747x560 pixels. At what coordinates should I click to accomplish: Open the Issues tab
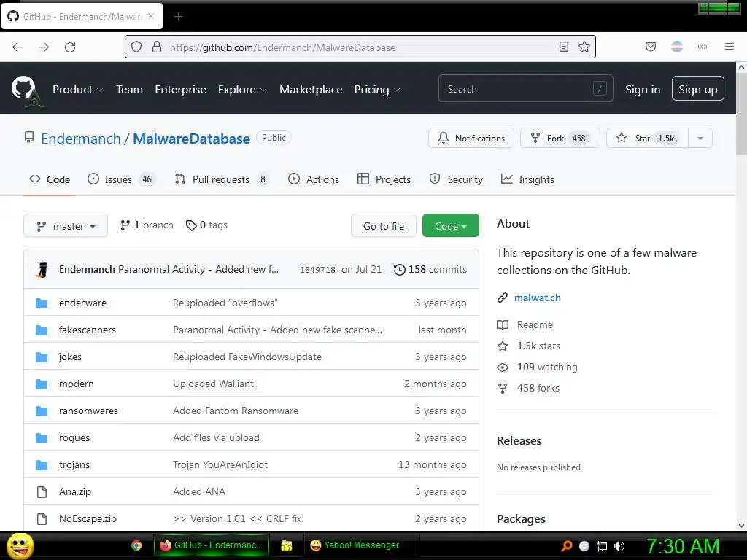pos(122,179)
